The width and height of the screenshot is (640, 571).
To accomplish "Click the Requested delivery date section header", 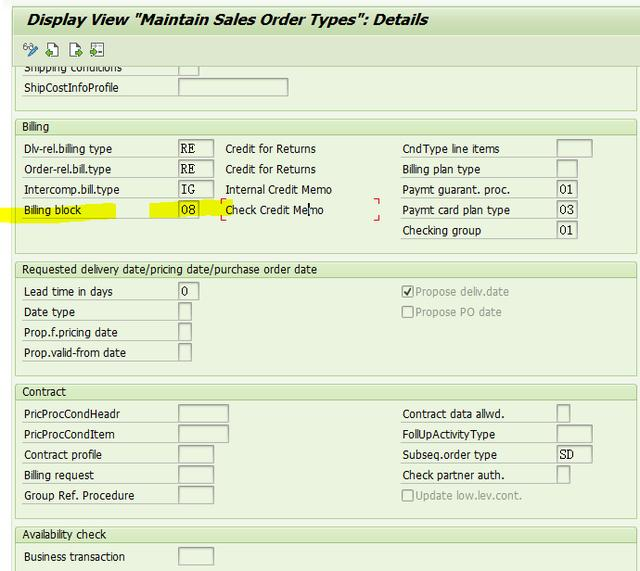I will pos(169,269).
